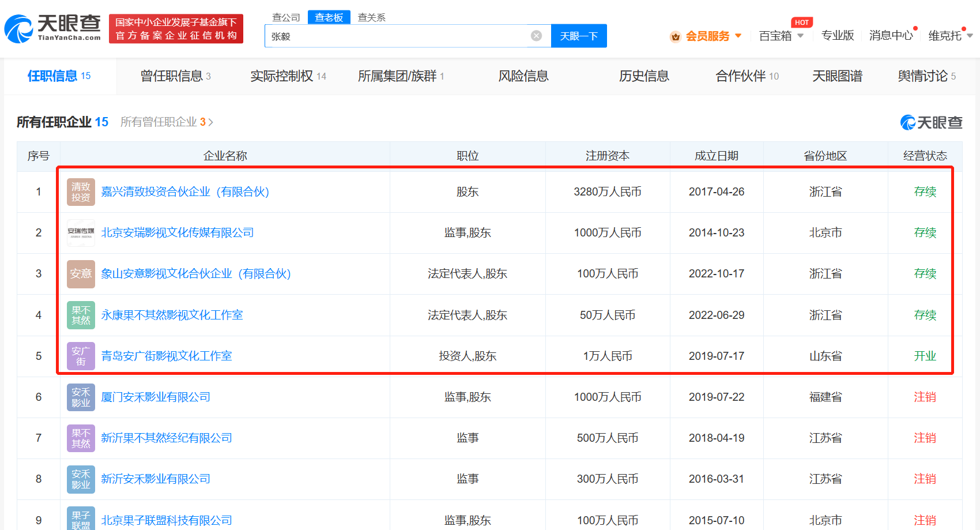Click the 果不其然 workshop logo icon
Image resolution: width=980 pixels, height=530 pixels.
80,315
